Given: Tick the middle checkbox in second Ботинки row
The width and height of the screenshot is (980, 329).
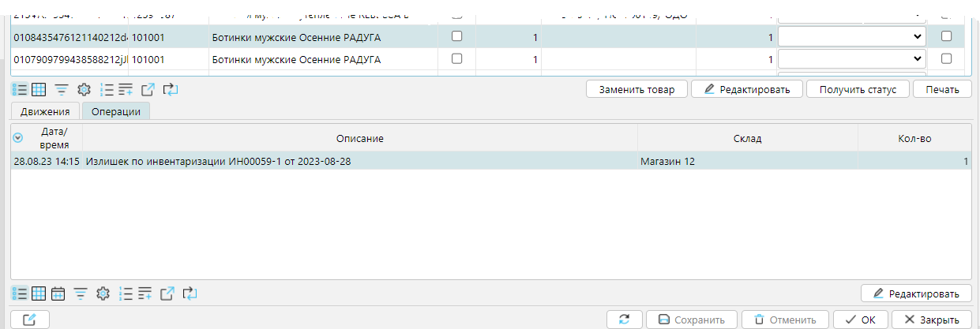Looking at the screenshot, I should (456, 58).
